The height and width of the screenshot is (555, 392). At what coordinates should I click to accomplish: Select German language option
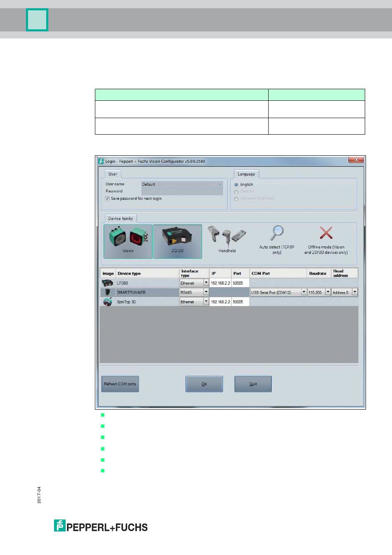tap(236, 192)
